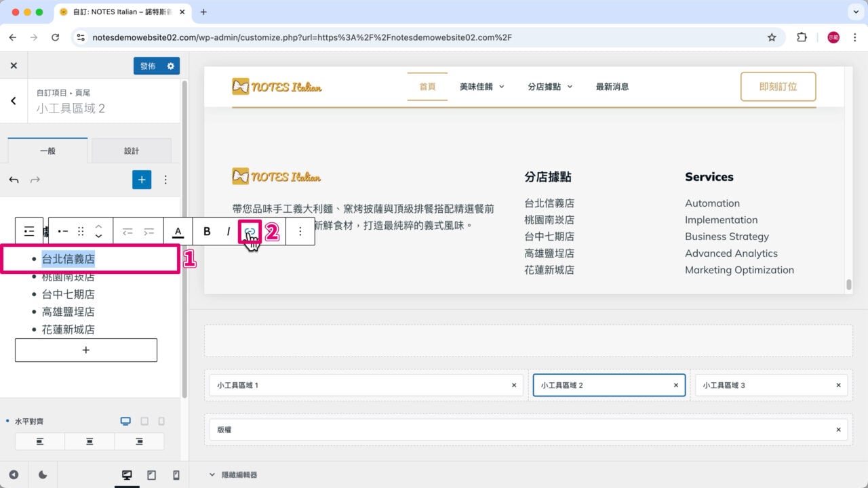Remove 小工具區域 3 with its close button
The height and width of the screenshot is (488, 868).
click(x=838, y=385)
